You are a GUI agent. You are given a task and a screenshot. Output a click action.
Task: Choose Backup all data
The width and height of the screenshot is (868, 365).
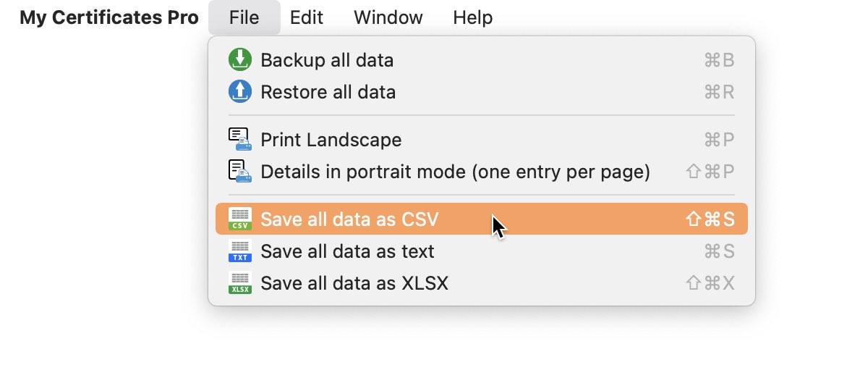tap(327, 60)
